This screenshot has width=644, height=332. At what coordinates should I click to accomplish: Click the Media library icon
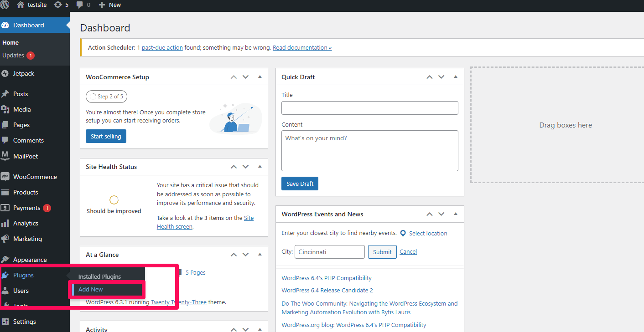pos(5,109)
